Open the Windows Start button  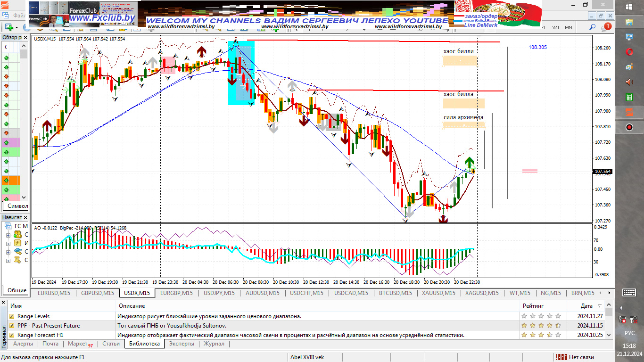(x=629, y=6)
